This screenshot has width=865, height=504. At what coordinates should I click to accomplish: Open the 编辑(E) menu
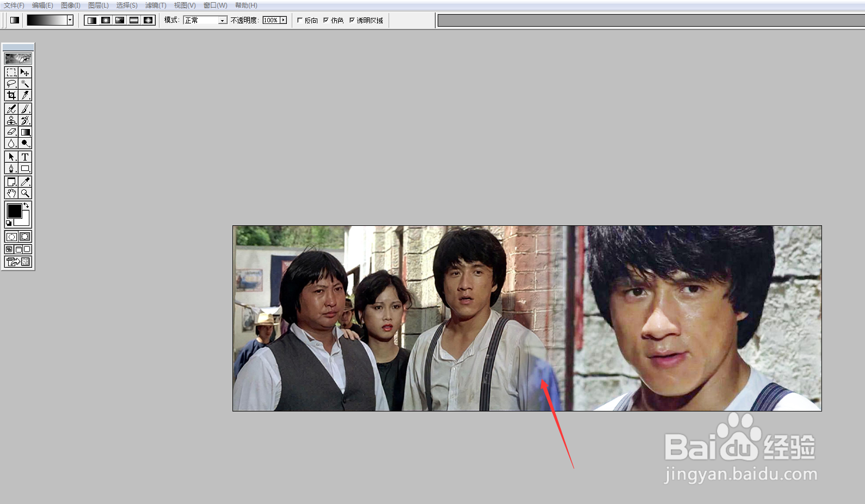(x=42, y=5)
